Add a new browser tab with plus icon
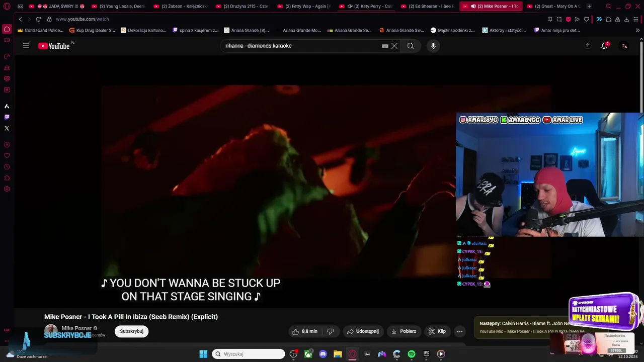644x362 pixels. coord(589,6)
